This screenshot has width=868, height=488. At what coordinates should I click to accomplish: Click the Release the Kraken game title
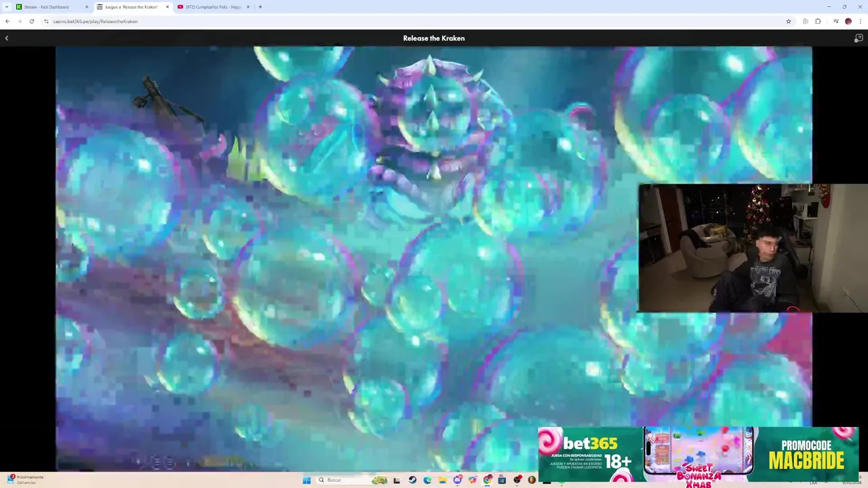click(434, 38)
